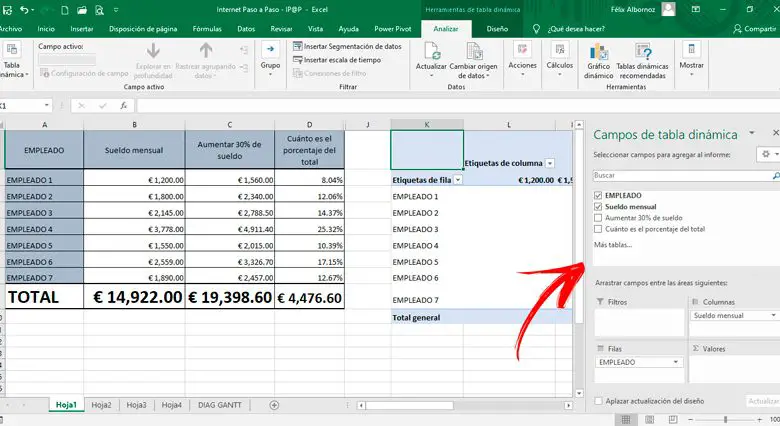
Task: Open the field list settings gear
Action: click(767, 155)
